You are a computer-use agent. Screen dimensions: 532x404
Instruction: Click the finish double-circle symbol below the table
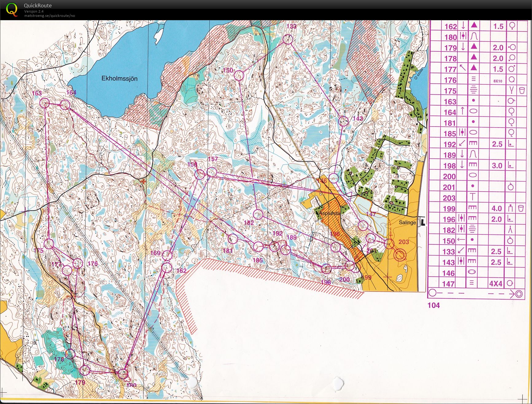click(x=518, y=294)
